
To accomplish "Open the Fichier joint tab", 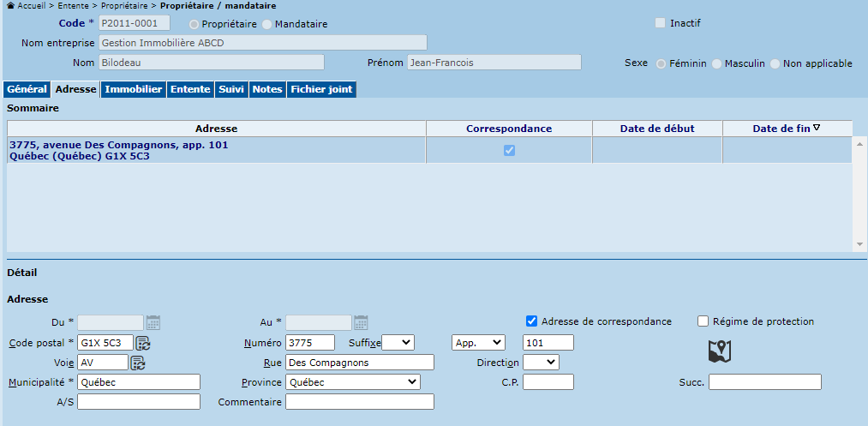I will click(x=320, y=89).
